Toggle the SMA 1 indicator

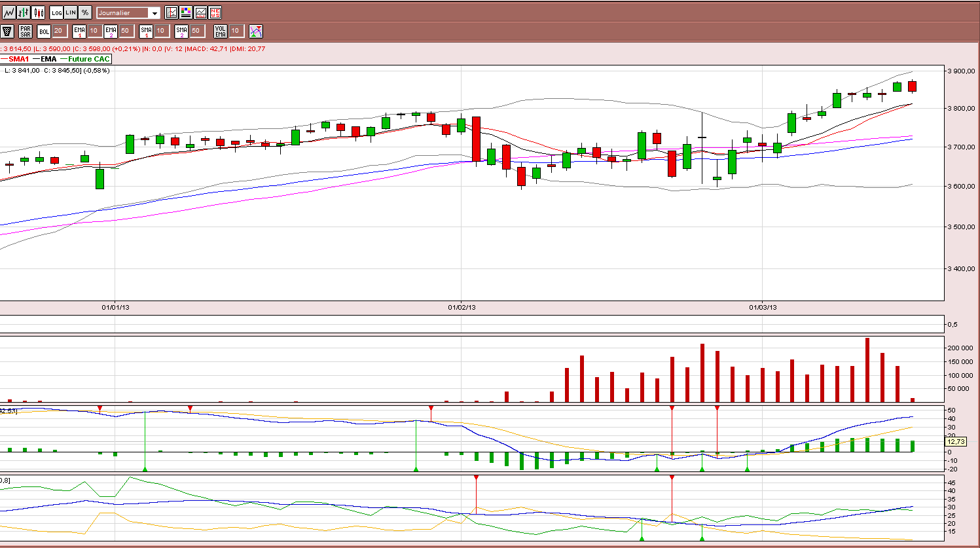[146, 31]
